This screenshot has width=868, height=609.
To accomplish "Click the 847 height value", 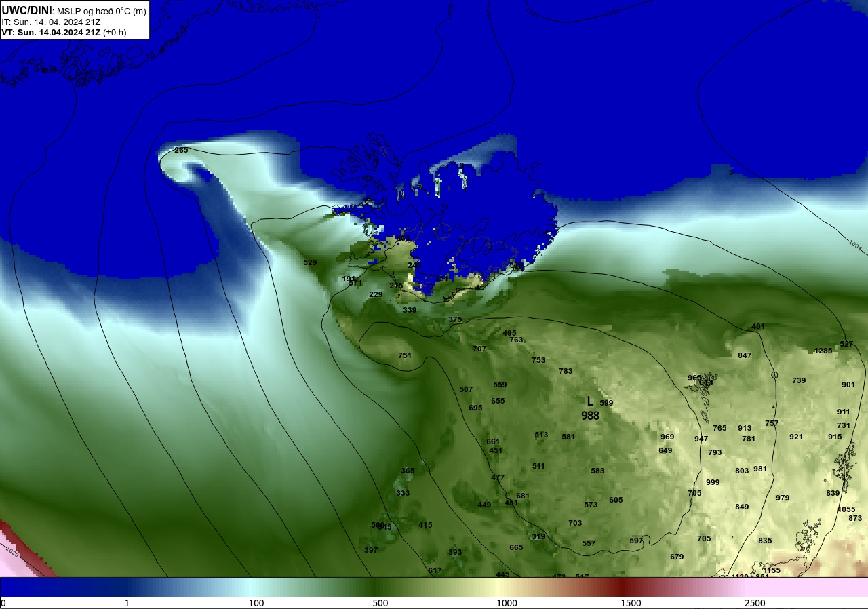I will [745, 355].
